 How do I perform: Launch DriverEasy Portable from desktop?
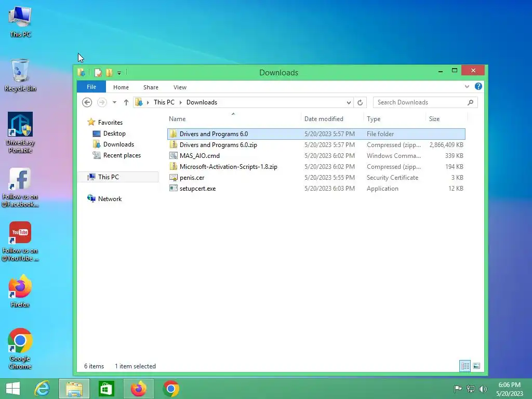[20, 132]
